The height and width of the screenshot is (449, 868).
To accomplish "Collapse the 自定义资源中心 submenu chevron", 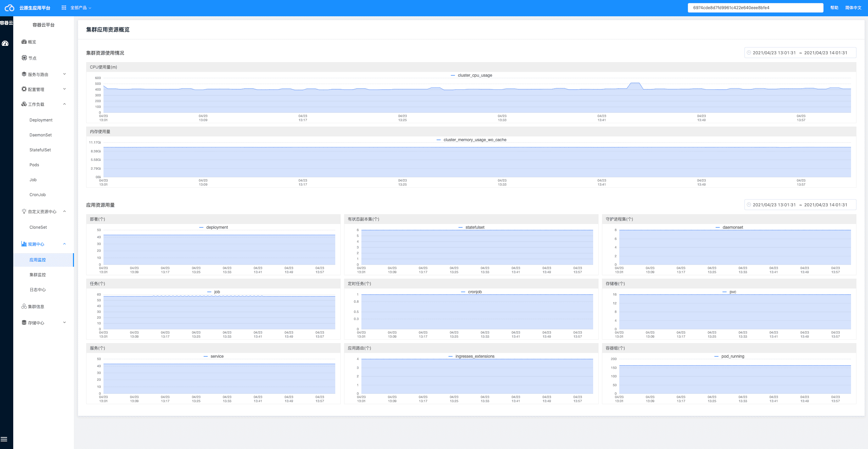I will coord(64,211).
